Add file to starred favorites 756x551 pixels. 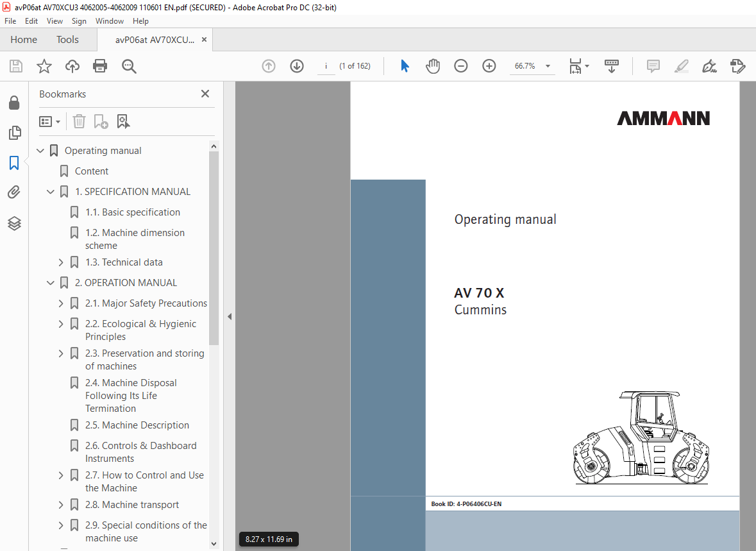[44, 66]
